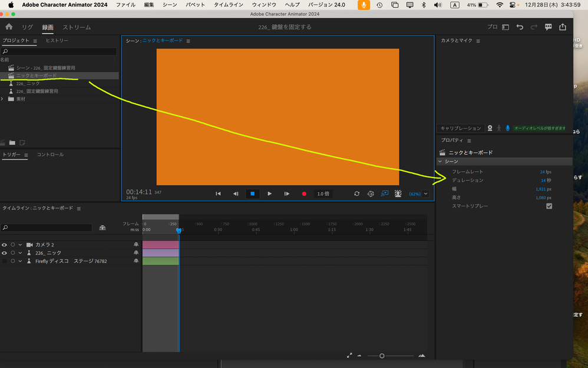Toggle solo circle on 226_ニック track
The width and height of the screenshot is (588, 368).
pos(13,253)
